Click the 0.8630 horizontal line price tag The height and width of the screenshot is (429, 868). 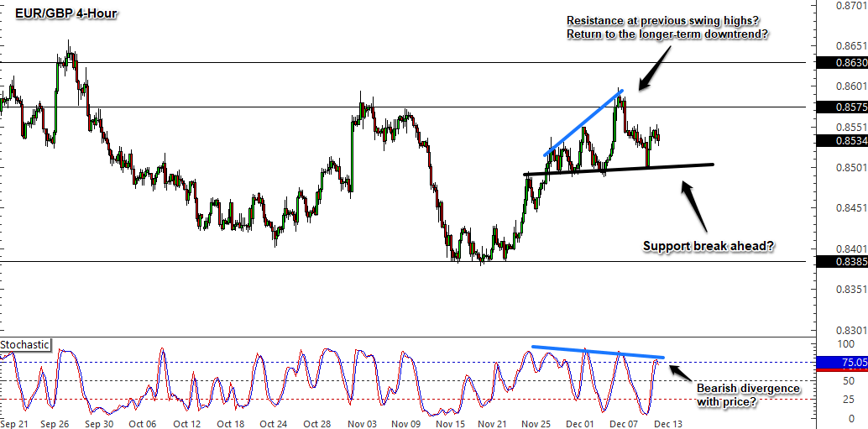843,63
